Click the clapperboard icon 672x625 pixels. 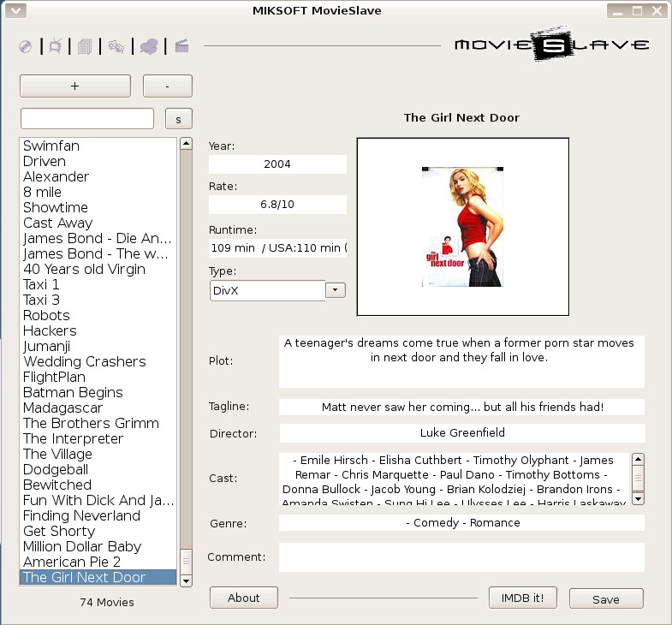(181, 45)
